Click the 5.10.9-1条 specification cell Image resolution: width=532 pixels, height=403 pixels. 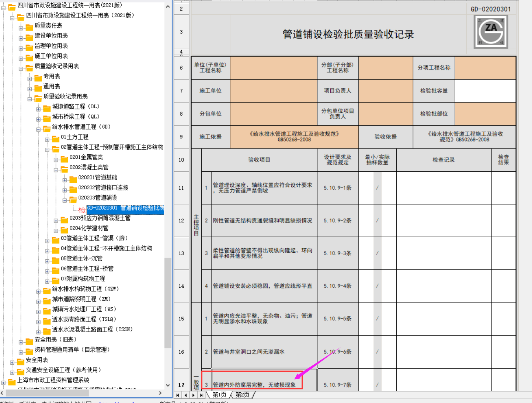(x=338, y=188)
